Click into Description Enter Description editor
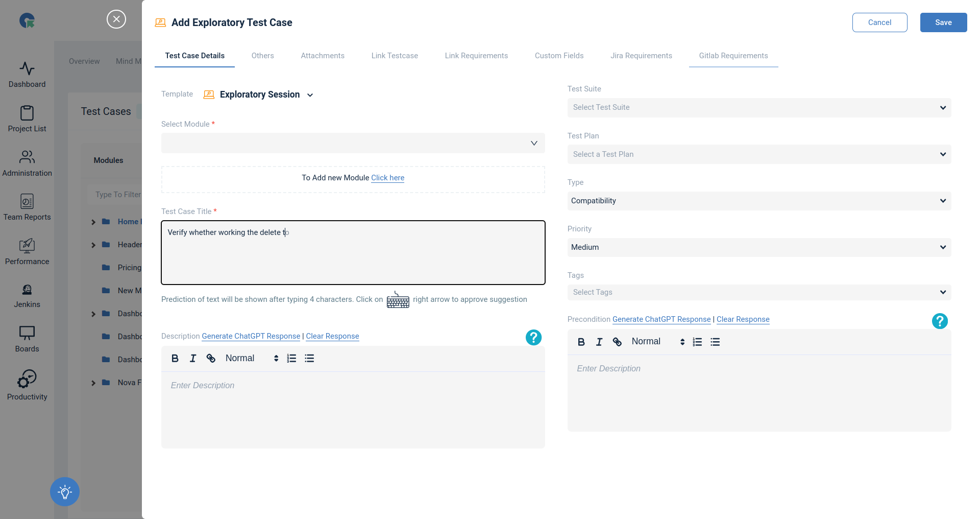 [x=353, y=410]
